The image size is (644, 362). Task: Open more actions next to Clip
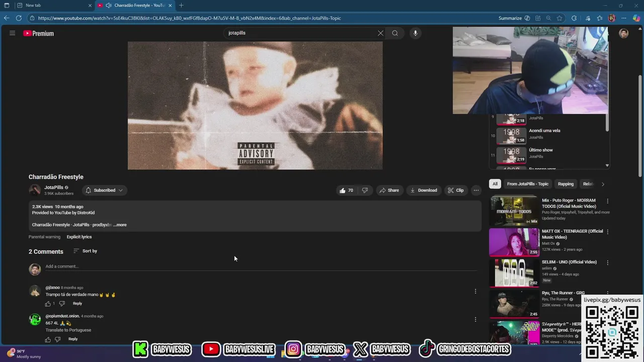(476, 190)
